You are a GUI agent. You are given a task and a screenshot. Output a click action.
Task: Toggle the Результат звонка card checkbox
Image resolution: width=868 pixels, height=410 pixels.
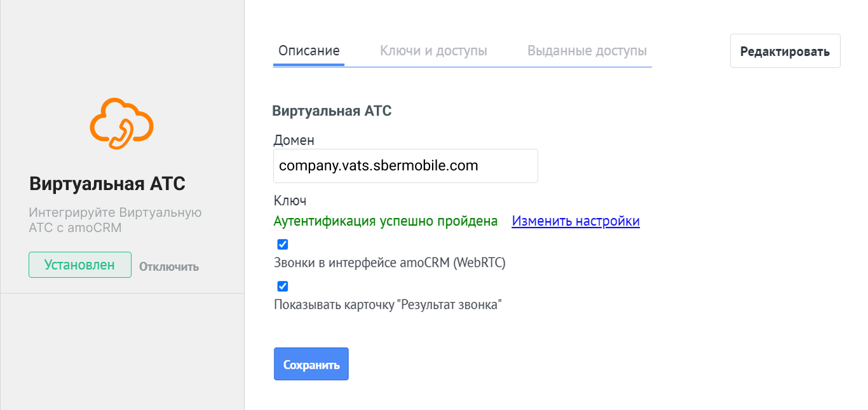[x=283, y=286]
